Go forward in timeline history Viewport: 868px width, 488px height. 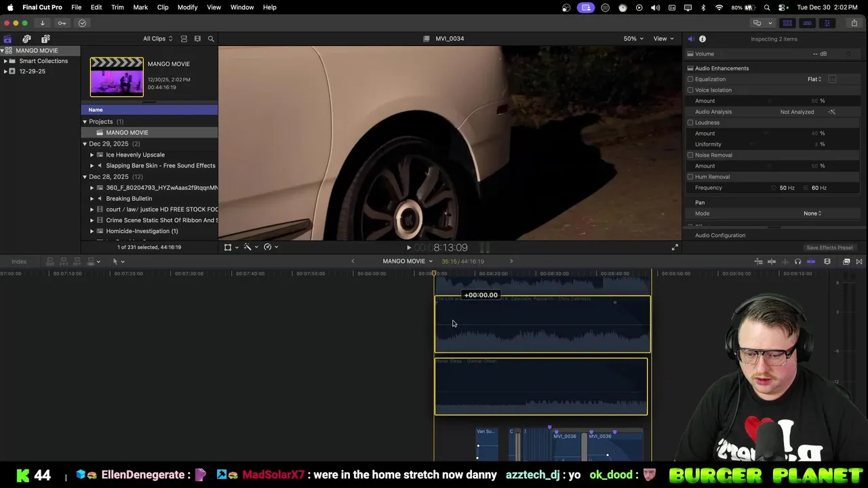[511, 261]
